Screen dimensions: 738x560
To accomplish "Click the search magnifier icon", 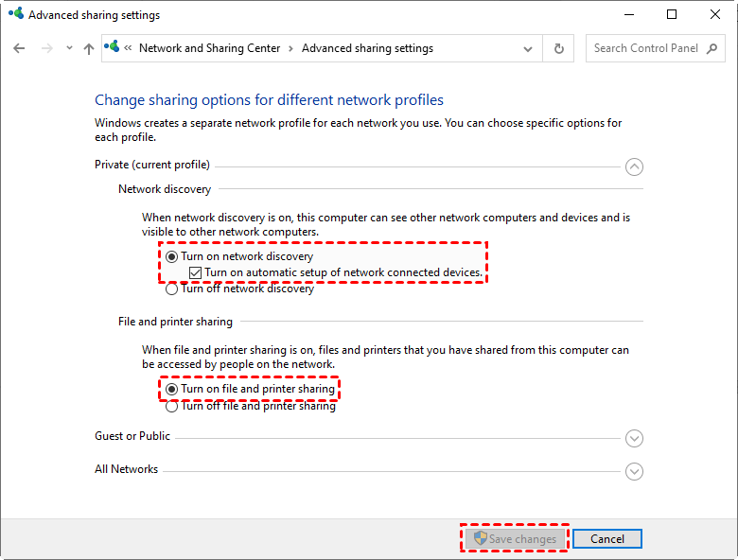I will click(712, 48).
